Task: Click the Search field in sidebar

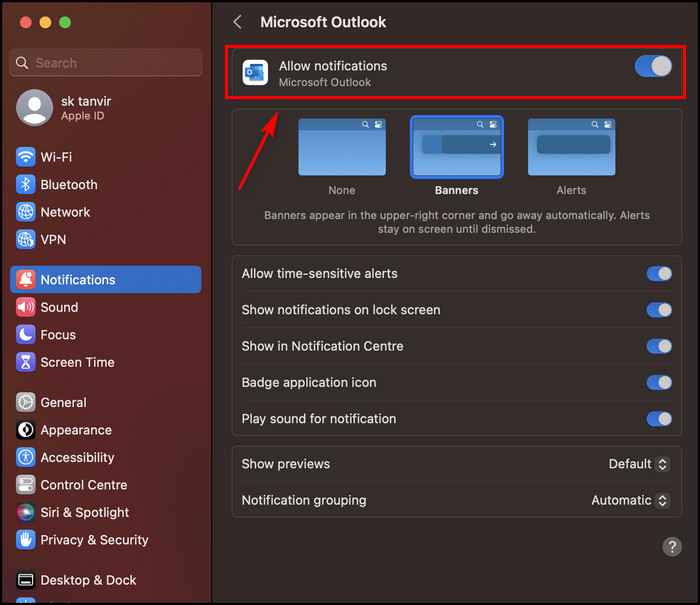Action: point(105,62)
